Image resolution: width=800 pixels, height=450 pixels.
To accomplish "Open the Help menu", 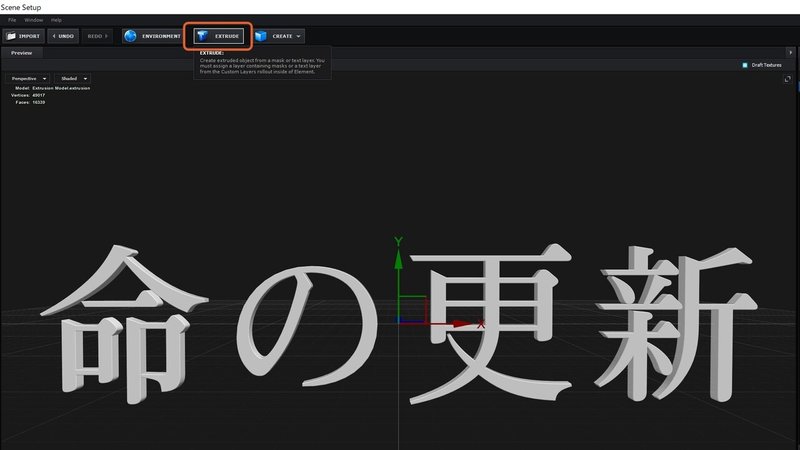I will click(56, 20).
